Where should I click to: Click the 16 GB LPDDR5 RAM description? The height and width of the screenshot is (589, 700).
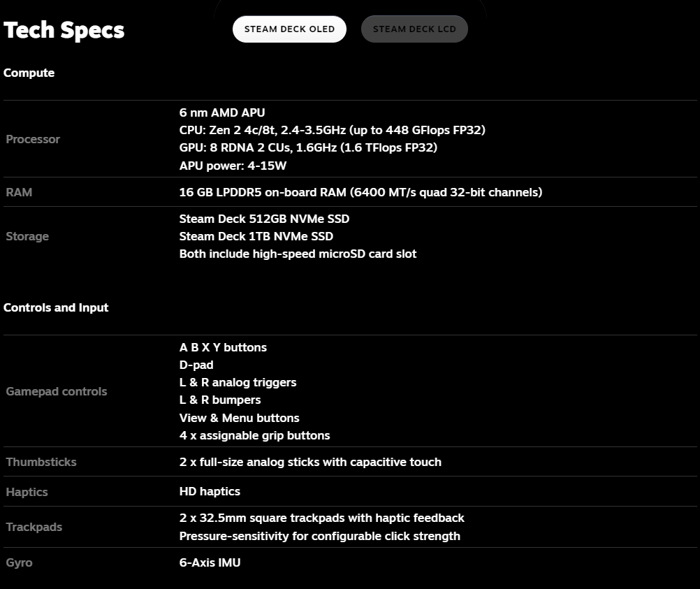coord(360,192)
